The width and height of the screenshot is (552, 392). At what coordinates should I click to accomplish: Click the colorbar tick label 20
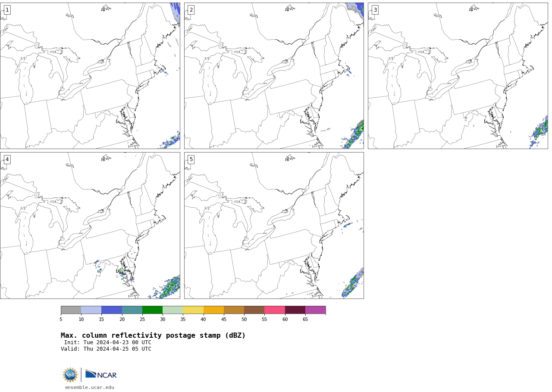(122, 319)
